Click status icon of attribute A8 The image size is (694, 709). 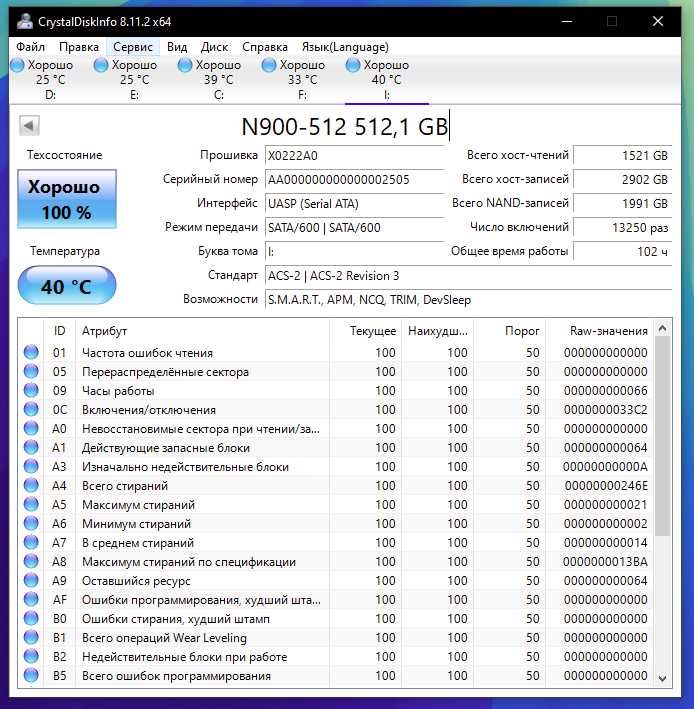click(x=31, y=561)
